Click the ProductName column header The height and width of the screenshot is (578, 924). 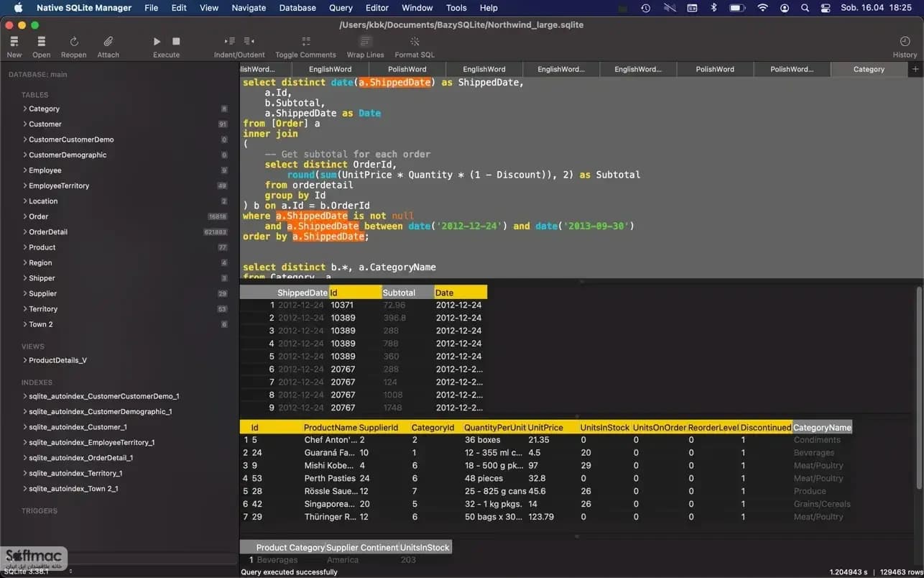[x=331, y=427]
